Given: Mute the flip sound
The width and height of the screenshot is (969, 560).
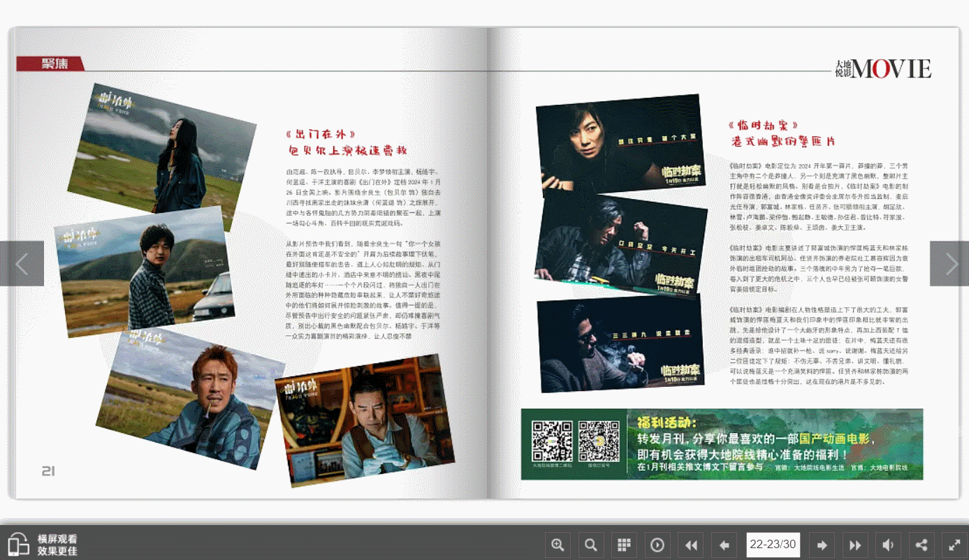Looking at the screenshot, I should click(x=888, y=545).
